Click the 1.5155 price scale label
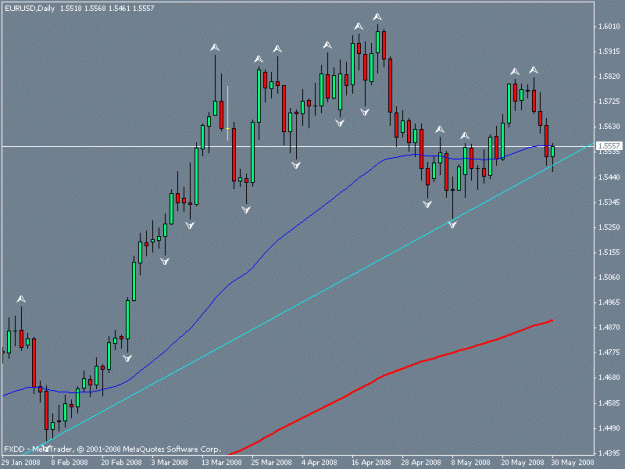 (x=609, y=252)
